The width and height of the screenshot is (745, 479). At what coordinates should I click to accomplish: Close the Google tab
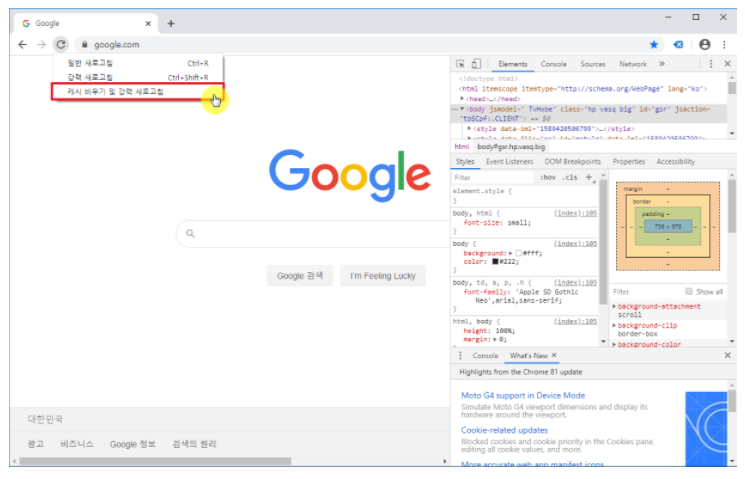coord(148,23)
